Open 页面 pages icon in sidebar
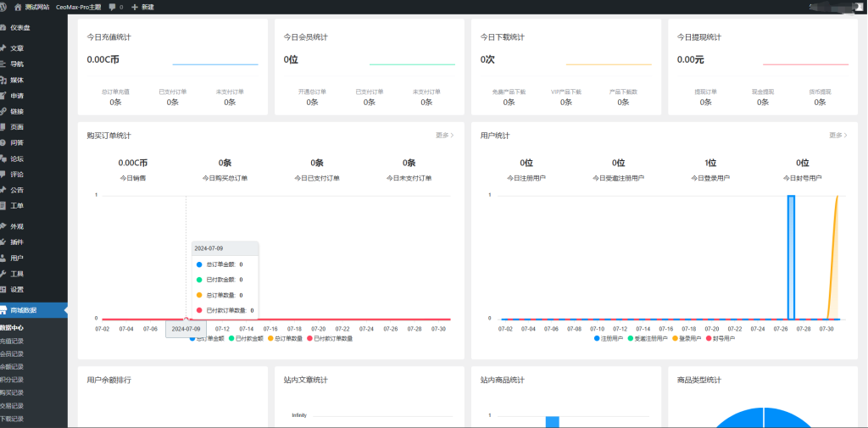 tap(3, 127)
